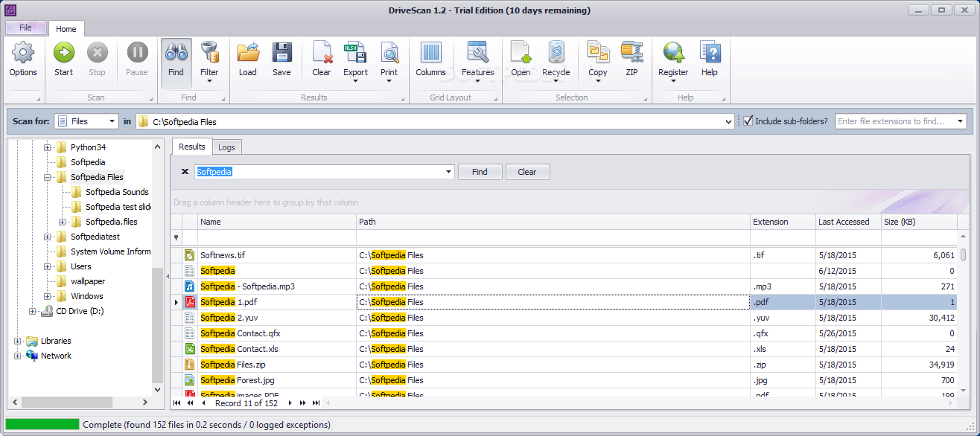This screenshot has height=436, width=980.
Task: Click the Stop scan icon
Action: (97, 53)
